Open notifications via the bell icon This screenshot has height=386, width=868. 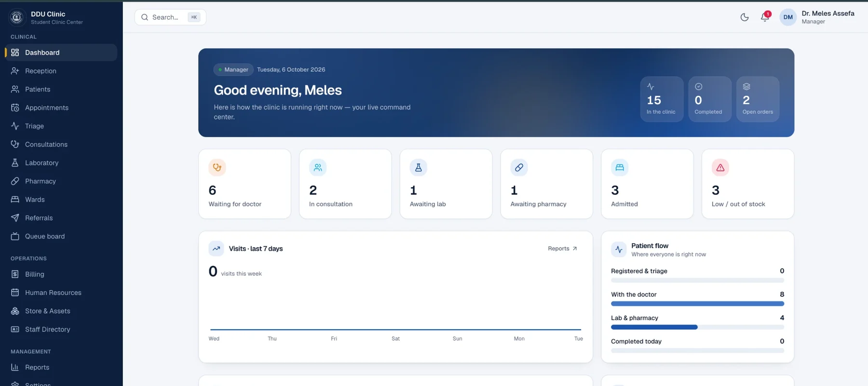765,17
